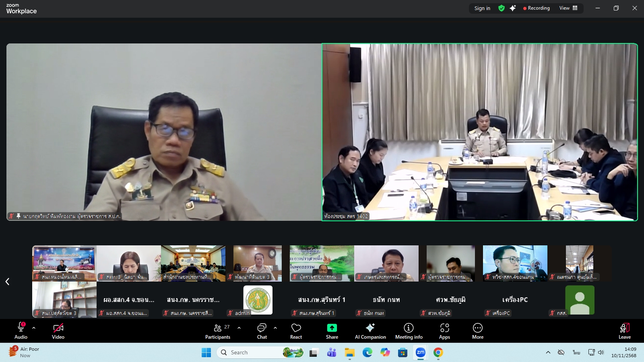Open AI Companion

click(370, 331)
